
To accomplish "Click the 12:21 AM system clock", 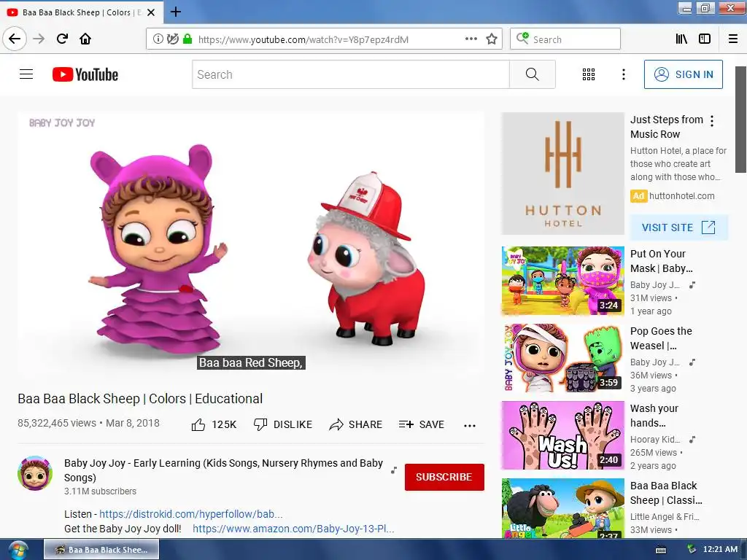I will click(x=720, y=550).
